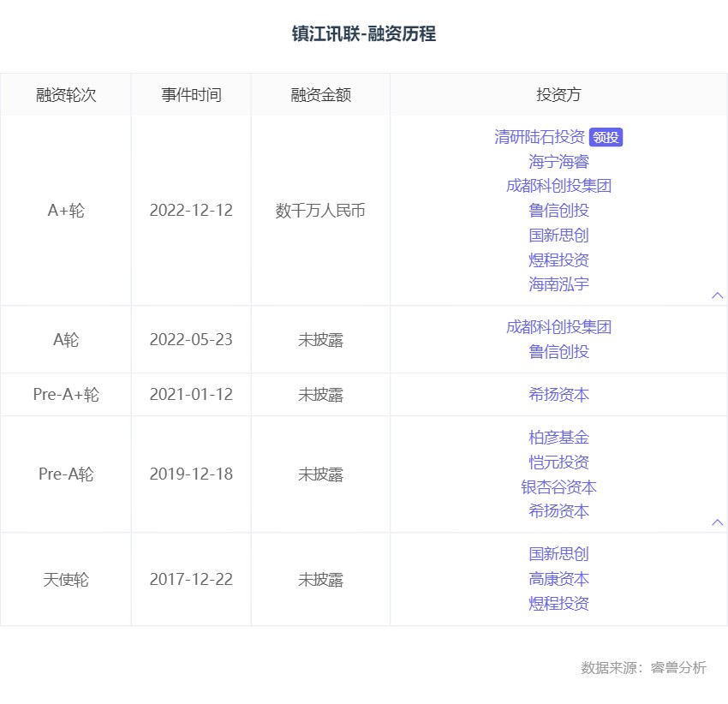Viewport: 728px width, 704px height.
Task: Open 成都科创投集团 in the A+轮 row
Action: point(558,186)
